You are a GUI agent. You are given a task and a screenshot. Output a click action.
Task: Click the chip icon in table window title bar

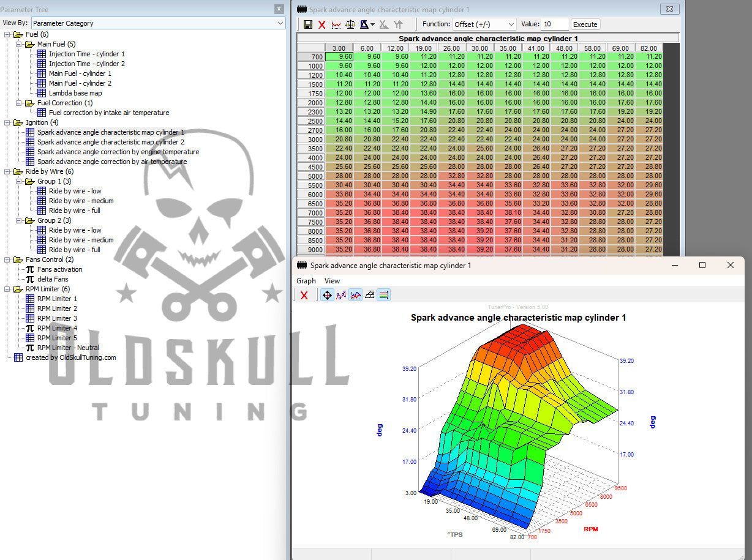click(x=301, y=10)
